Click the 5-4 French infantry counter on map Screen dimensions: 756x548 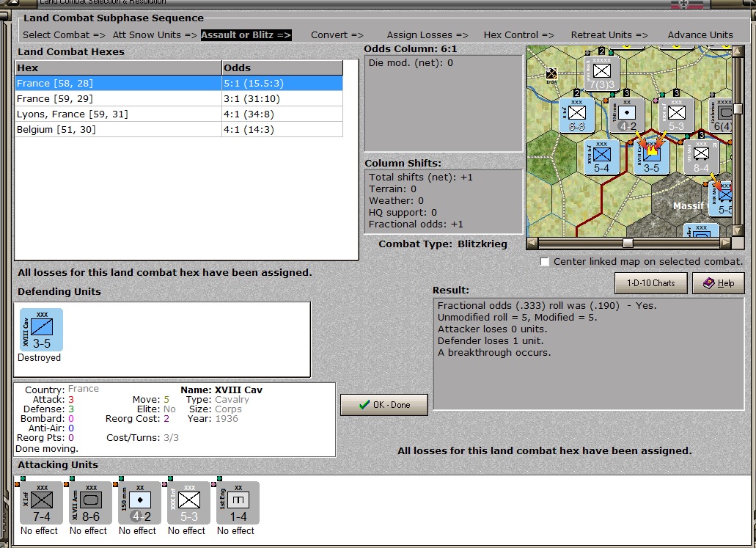[x=601, y=157]
